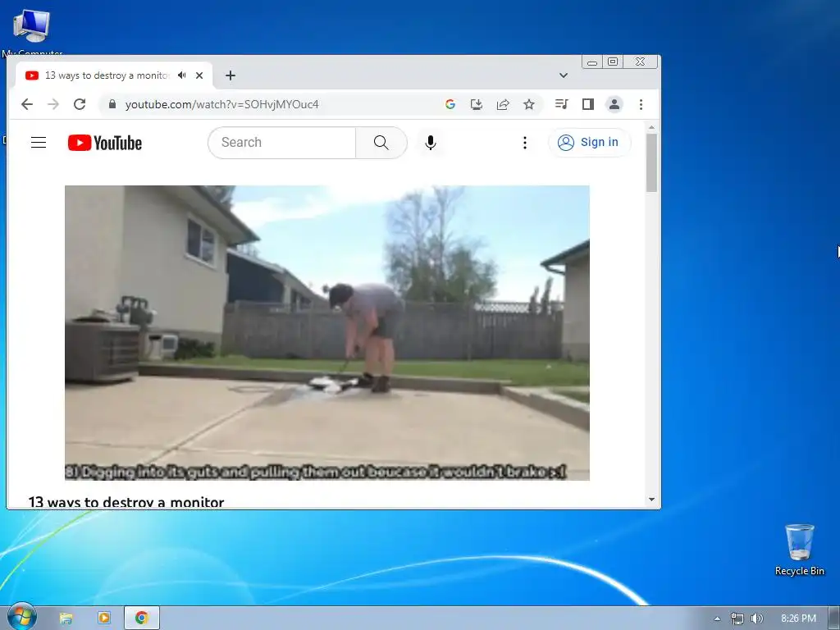Click scrollbar down arrow
The width and height of the screenshot is (840, 630).
(x=651, y=500)
